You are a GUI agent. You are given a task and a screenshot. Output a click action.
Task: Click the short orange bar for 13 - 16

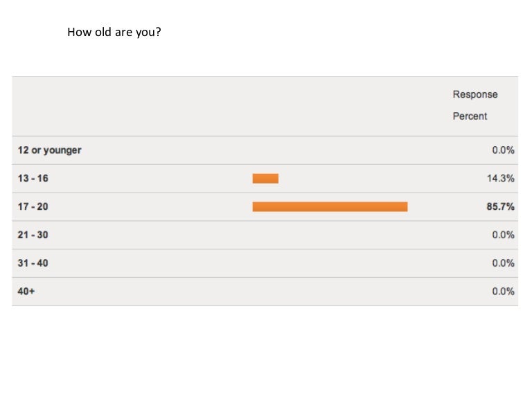click(265, 179)
